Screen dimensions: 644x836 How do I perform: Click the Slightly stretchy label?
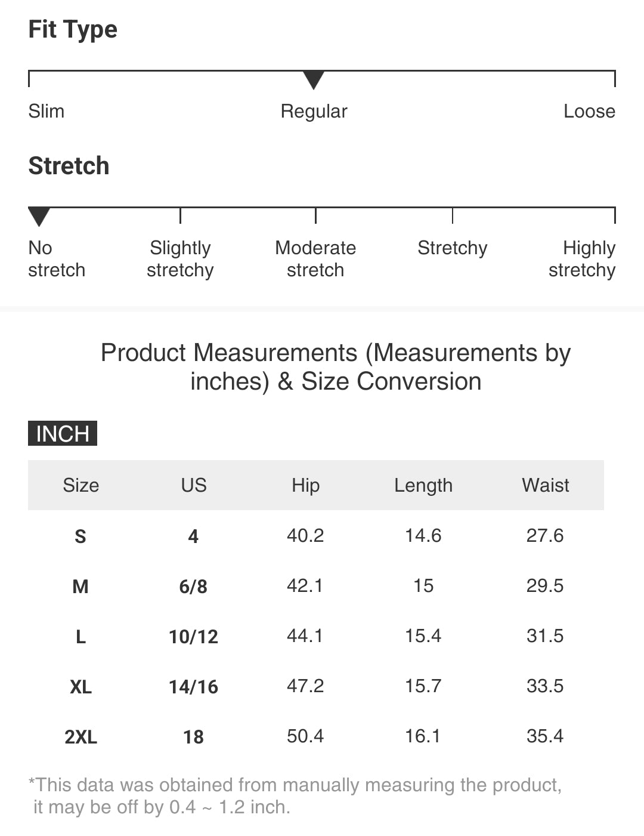pos(180,259)
